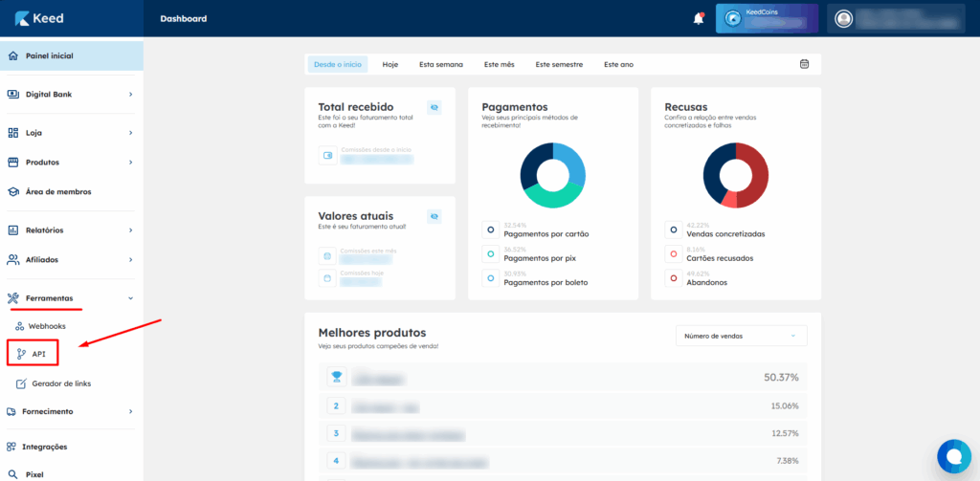The width and height of the screenshot is (980, 481).
Task: Open the chat support bubble
Action: click(952, 454)
